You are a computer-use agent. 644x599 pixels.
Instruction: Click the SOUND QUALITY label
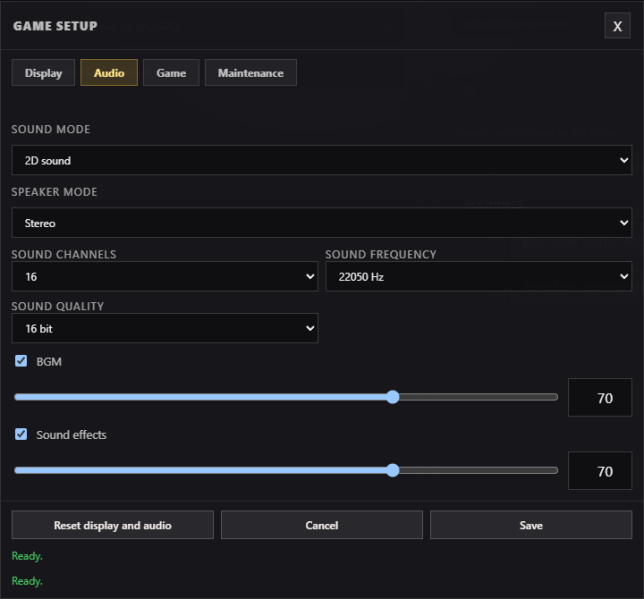tap(58, 306)
